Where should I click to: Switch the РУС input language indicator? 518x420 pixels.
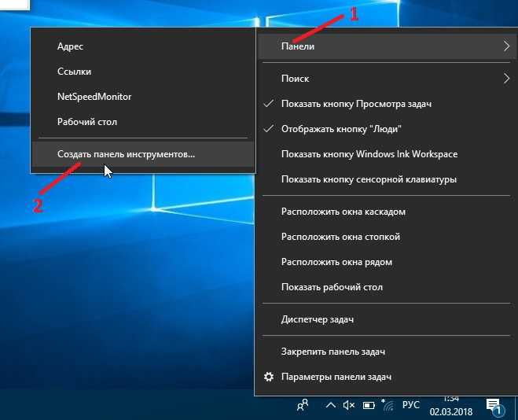(411, 405)
